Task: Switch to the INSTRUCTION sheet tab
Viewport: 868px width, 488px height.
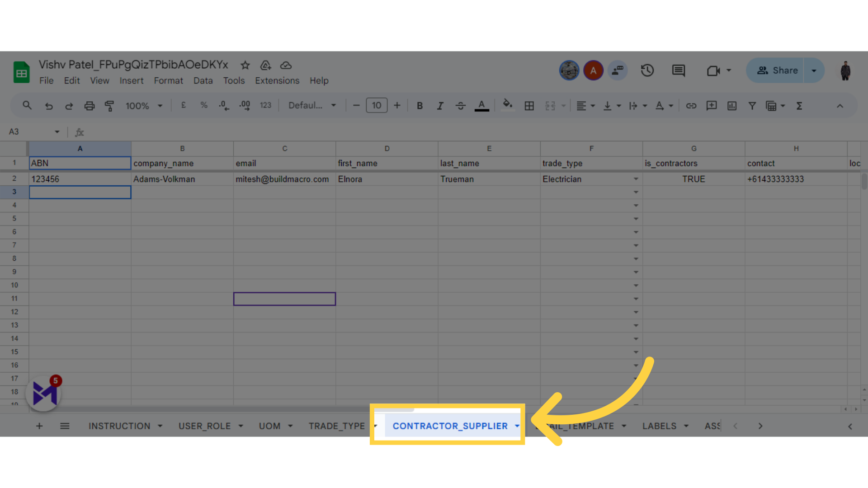Action: [119, 426]
